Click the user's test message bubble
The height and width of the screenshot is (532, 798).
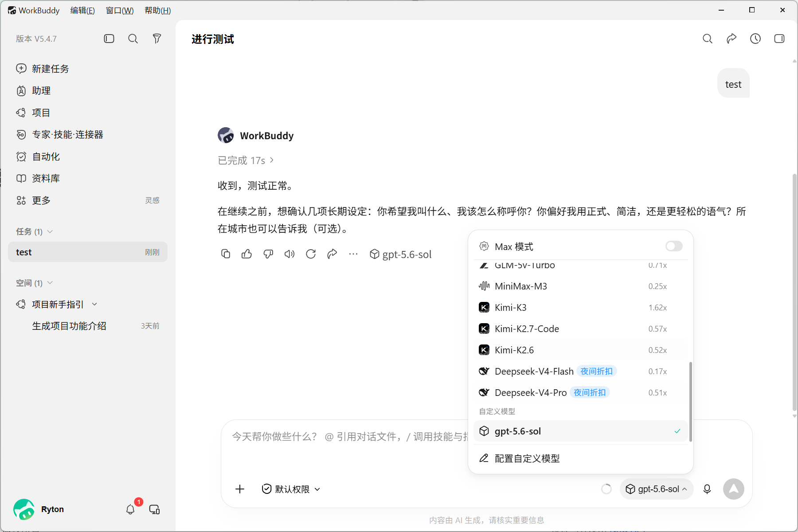[733, 84]
